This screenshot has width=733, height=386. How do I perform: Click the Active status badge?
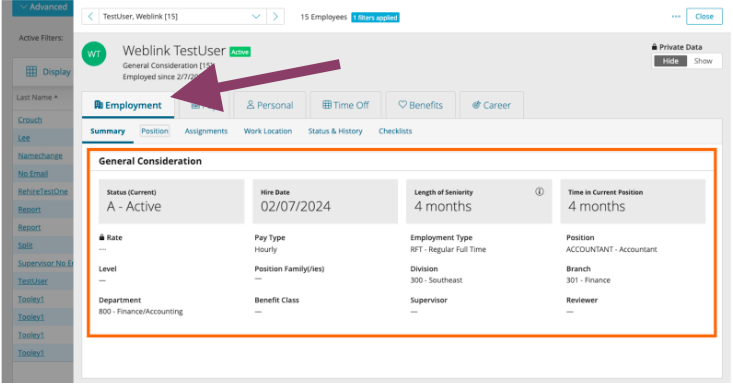pyautogui.click(x=240, y=52)
